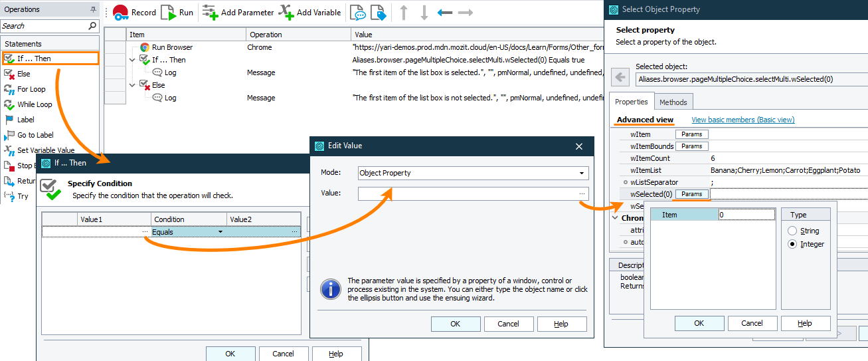Select the Integer type radio button
This screenshot has width=868, height=361.
(792, 244)
